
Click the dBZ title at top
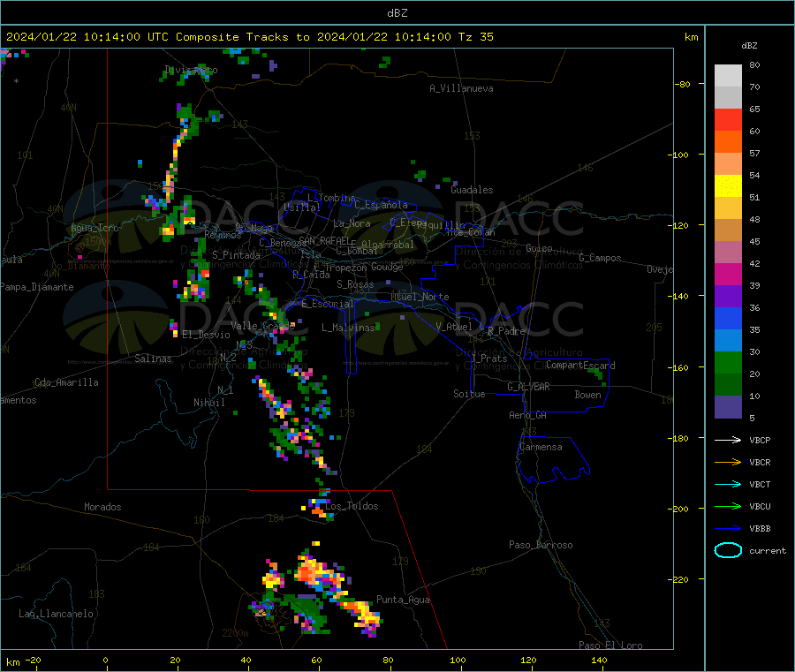pyautogui.click(x=397, y=13)
